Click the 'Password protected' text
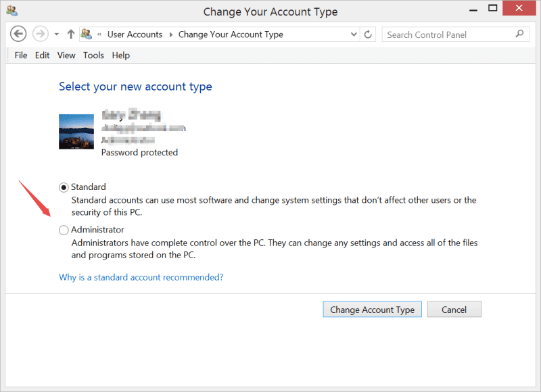This screenshot has width=541, height=392. tap(139, 152)
